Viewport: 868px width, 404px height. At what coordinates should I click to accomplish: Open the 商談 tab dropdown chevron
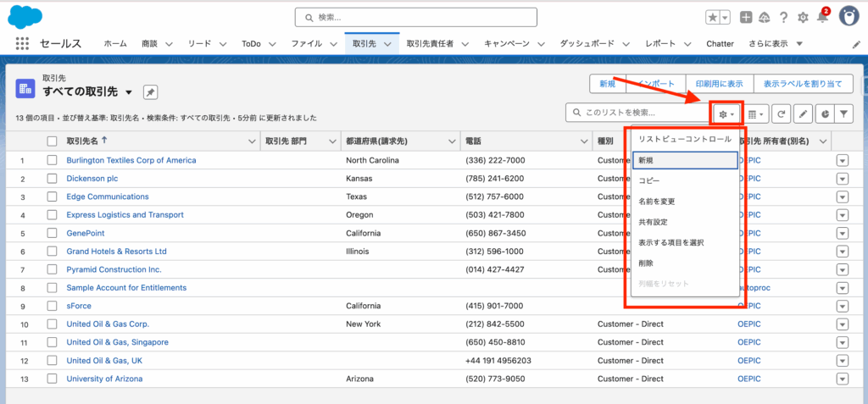coord(169,44)
